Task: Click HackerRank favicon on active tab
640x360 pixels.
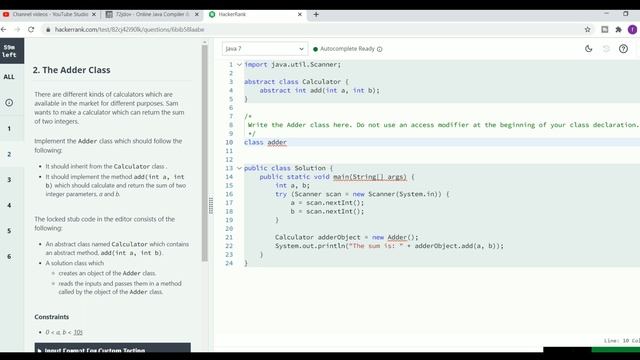Action: pyautogui.click(x=212, y=14)
